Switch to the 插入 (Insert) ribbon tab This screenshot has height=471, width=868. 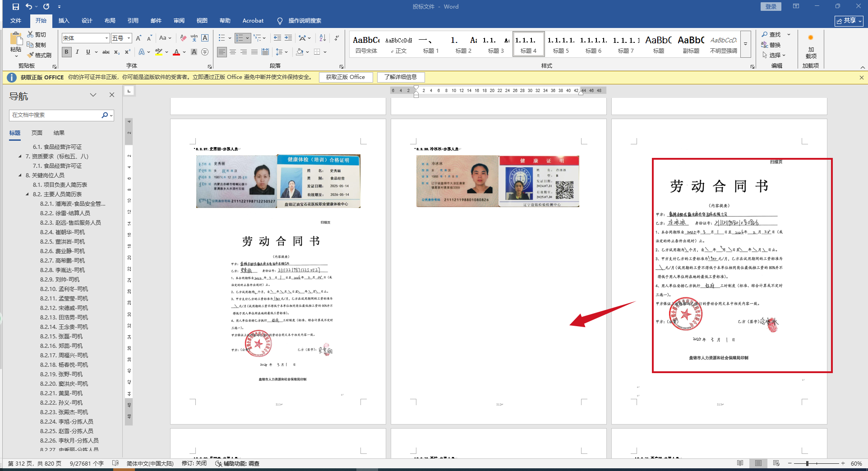tap(64, 21)
